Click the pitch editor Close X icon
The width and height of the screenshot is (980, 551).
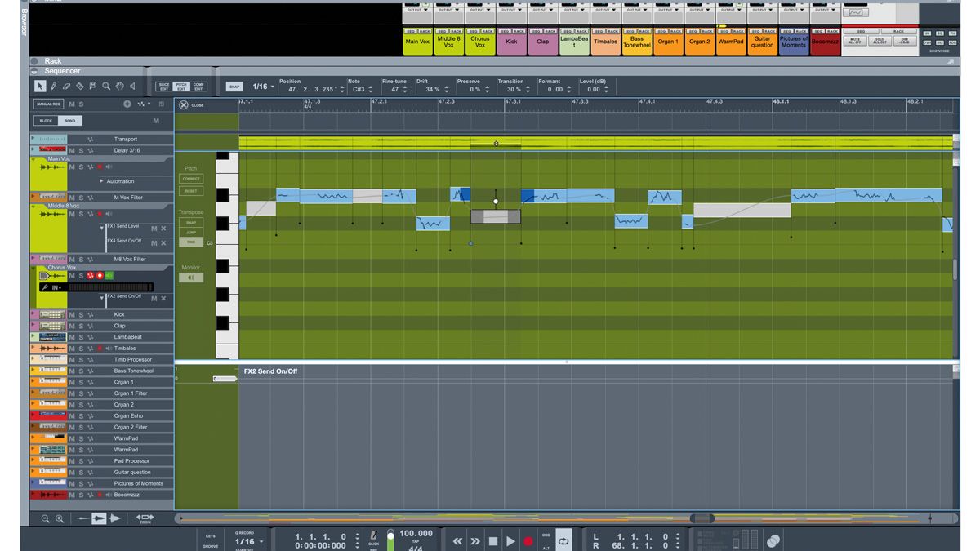coord(184,104)
